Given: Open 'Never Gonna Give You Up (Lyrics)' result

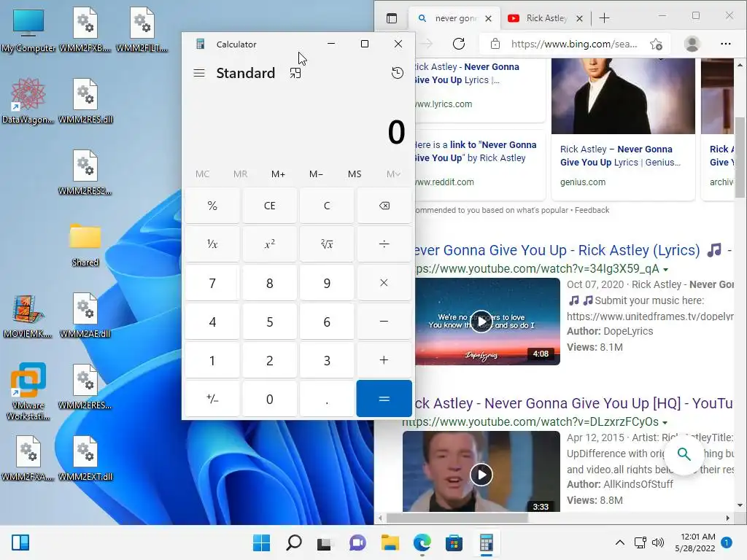Looking at the screenshot, I should pyautogui.click(x=557, y=250).
